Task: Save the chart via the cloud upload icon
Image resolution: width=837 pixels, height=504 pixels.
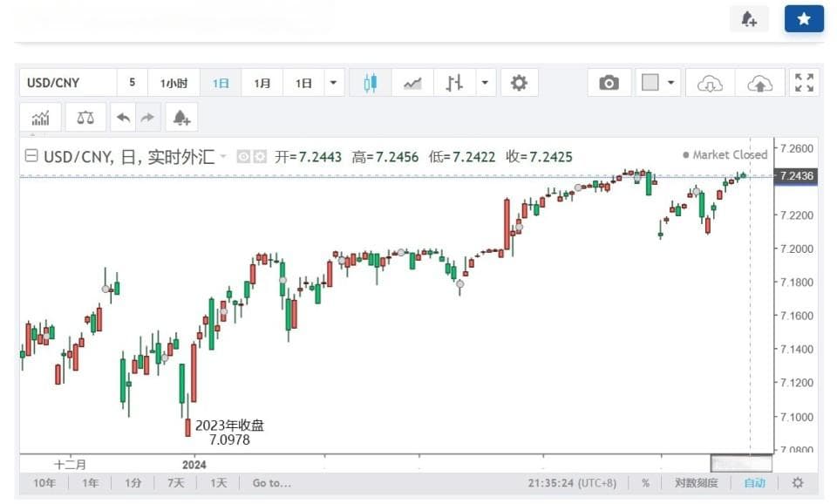Action: coord(759,83)
